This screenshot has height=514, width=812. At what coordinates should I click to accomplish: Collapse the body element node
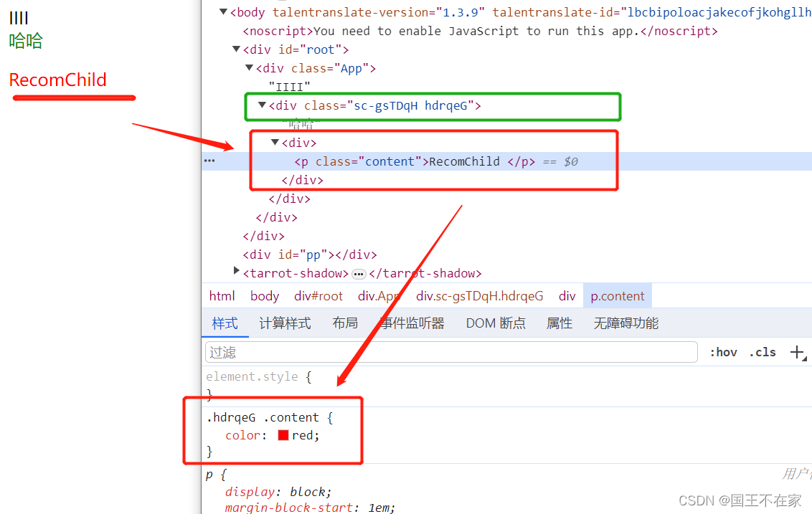pyautogui.click(x=223, y=12)
